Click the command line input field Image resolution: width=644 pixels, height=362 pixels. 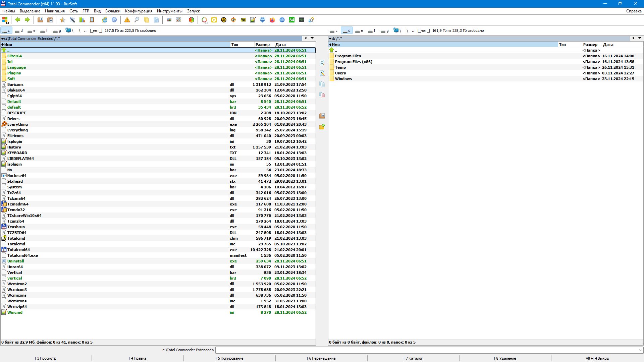coord(426,350)
